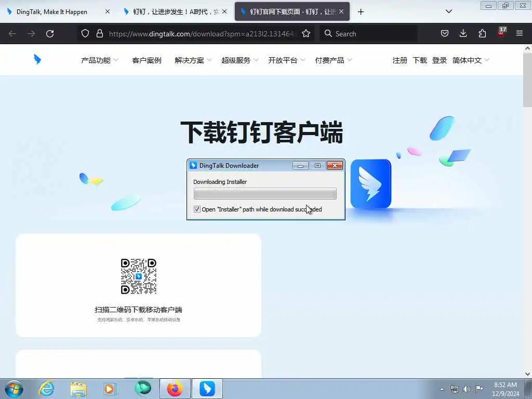The image size is (532, 399).
Task: Open a new browser tab
Action: (361, 12)
